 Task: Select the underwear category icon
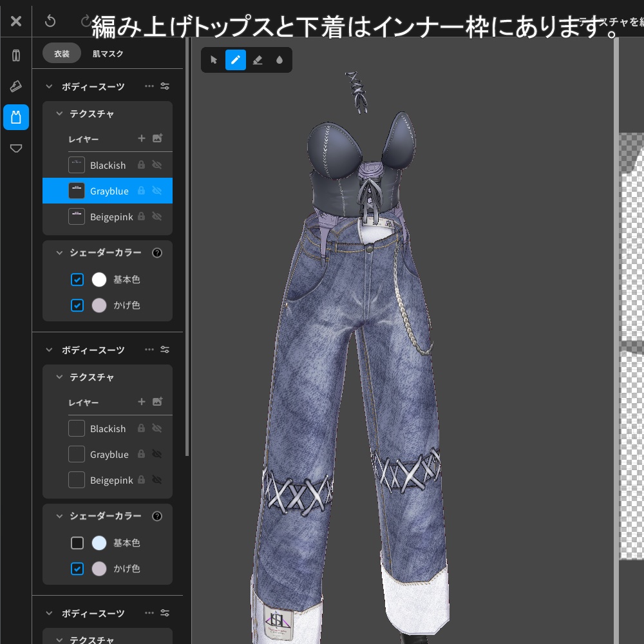click(x=16, y=149)
